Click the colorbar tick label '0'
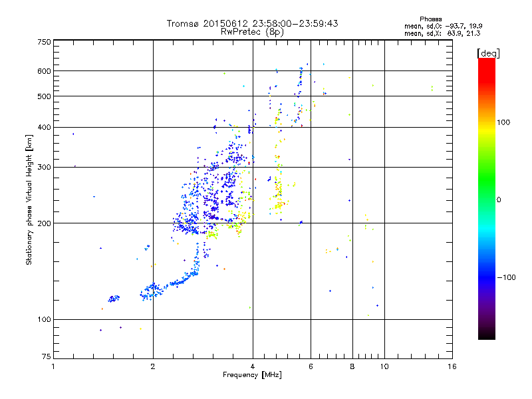The width and height of the screenshot is (532, 399). coord(499,200)
